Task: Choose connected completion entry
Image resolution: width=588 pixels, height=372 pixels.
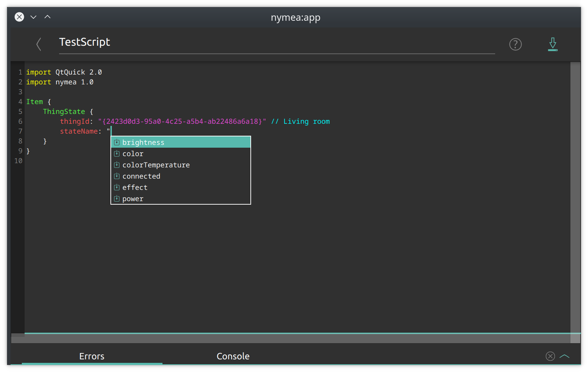Action: pos(181,176)
